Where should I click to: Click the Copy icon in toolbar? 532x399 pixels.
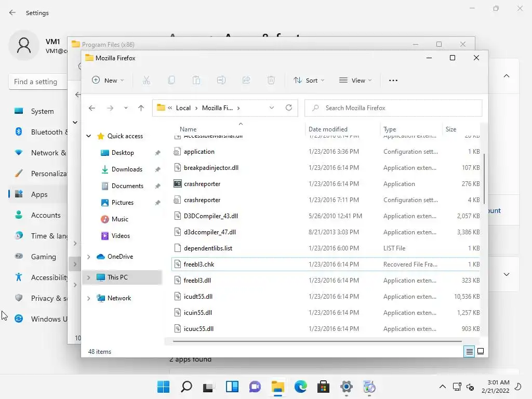click(x=171, y=81)
